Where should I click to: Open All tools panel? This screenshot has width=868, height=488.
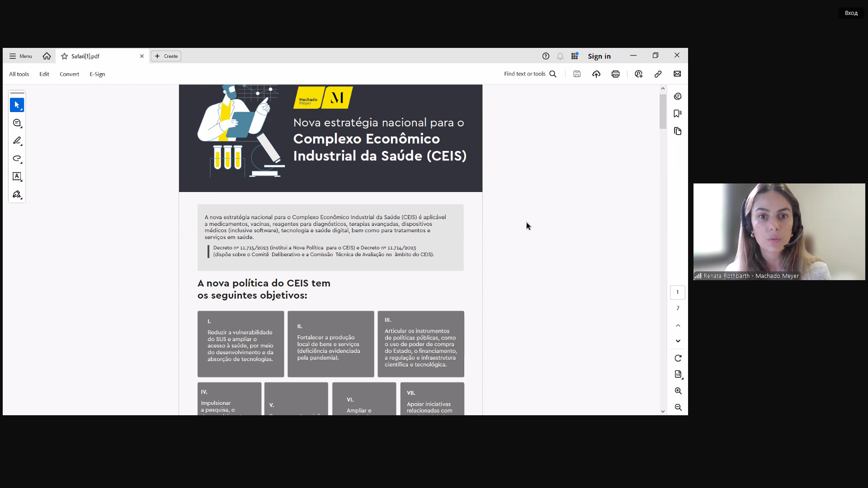19,74
